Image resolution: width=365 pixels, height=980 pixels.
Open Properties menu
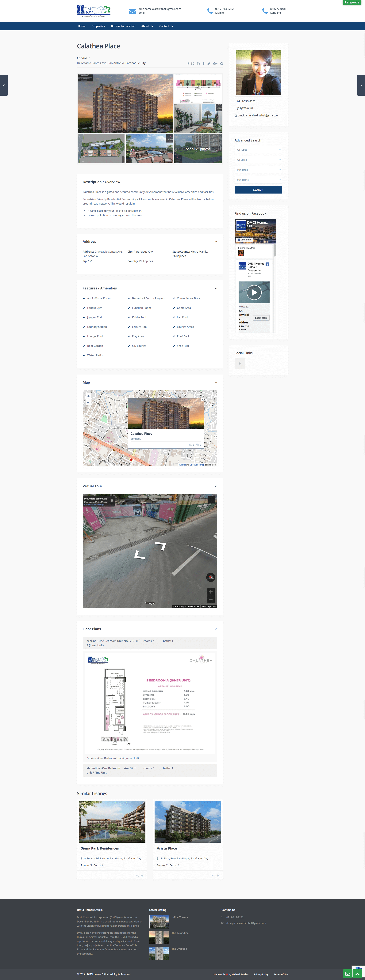click(x=98, y=26)
